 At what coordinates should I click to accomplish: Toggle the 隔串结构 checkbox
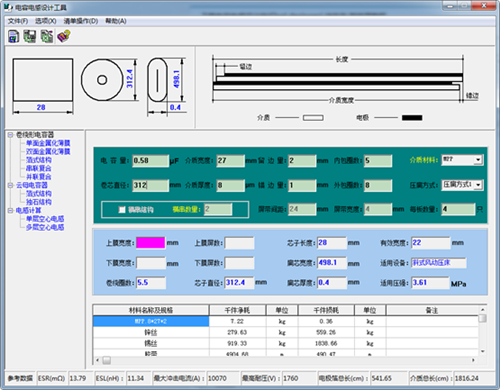[x=122, y=209]
